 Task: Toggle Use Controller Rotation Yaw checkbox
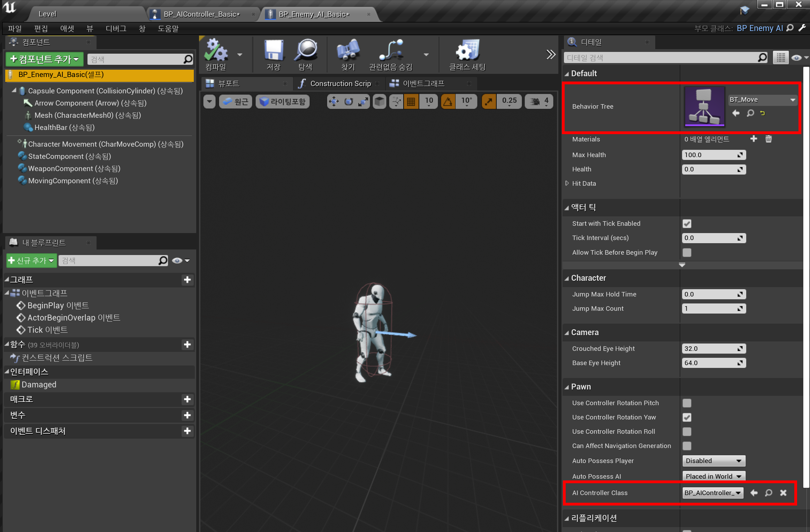click(687, 417)
